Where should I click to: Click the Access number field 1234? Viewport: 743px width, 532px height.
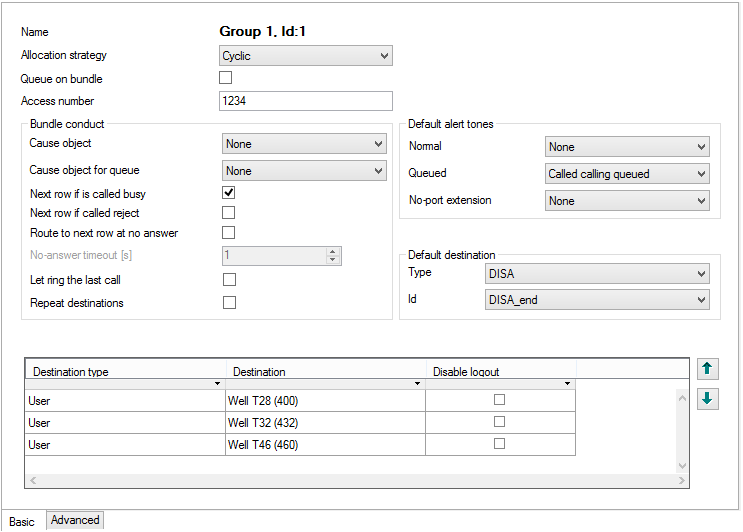[306, 101]
